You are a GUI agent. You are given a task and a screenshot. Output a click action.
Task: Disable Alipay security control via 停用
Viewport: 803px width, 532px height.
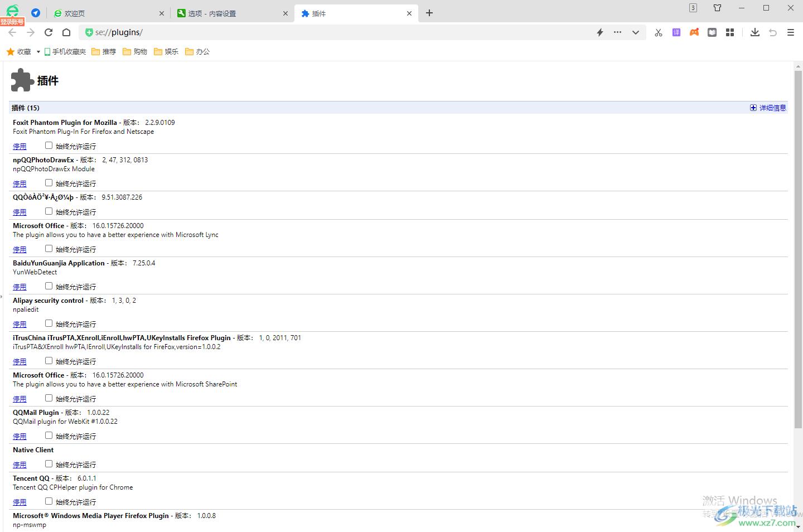(x=20, y=325)
